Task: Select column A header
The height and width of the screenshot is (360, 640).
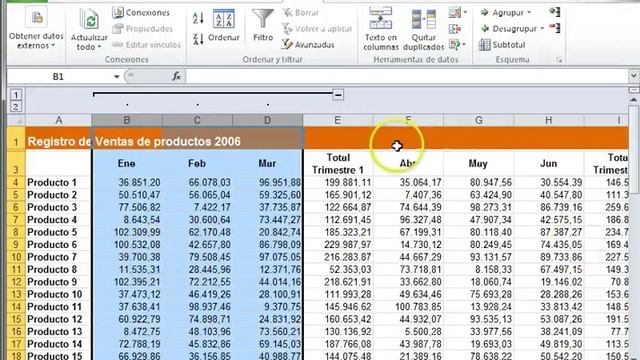Action: [59, 120]
